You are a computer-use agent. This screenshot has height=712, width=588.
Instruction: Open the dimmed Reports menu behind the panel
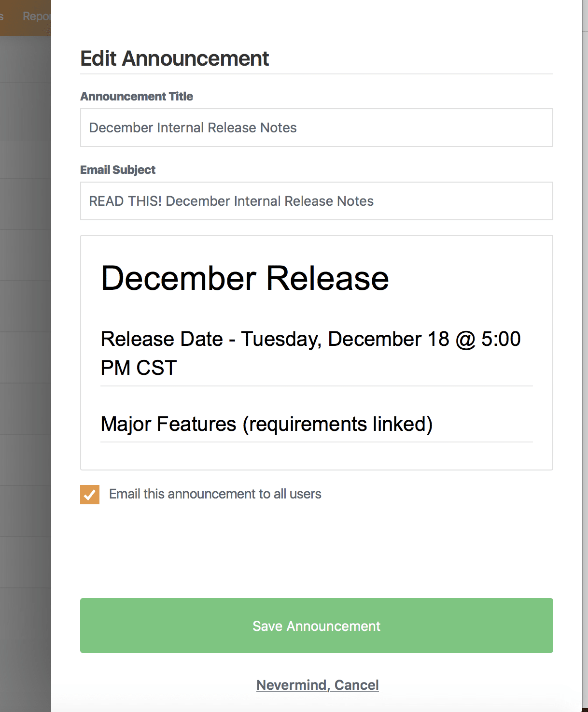tap(36, 16)
